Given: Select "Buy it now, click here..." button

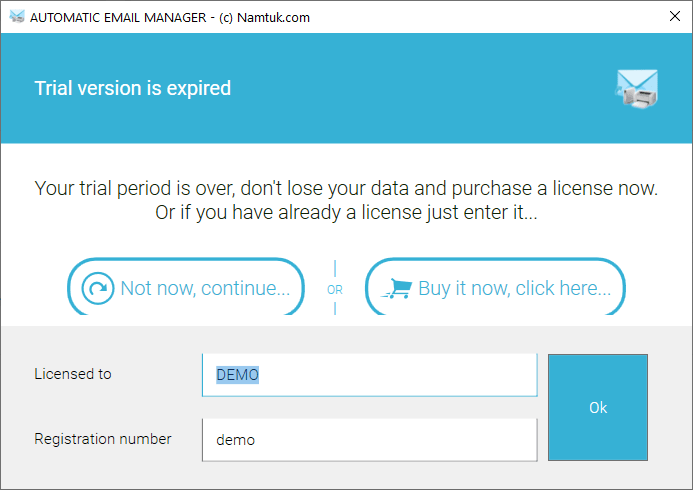Looking at the screenshot, I should coord(495,287).
